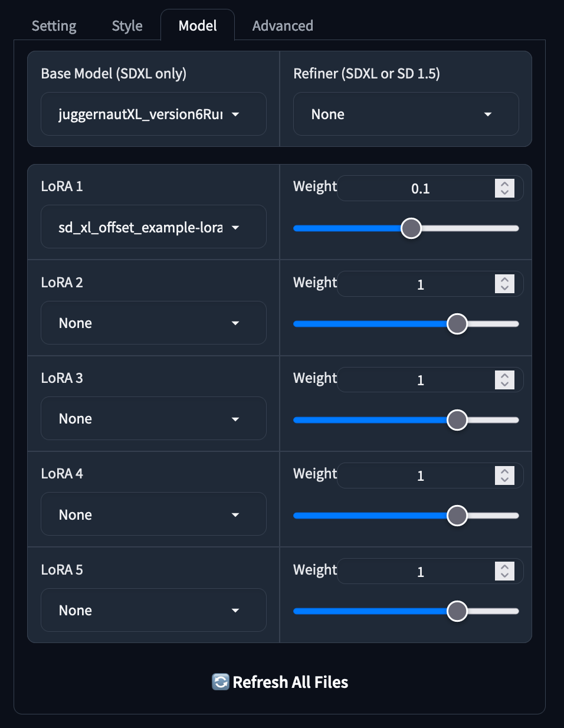Open the LoRA 1 sd_xl_offset_example-lora dropdown
This screenshot has height=728, width=564.
(153, 227)
